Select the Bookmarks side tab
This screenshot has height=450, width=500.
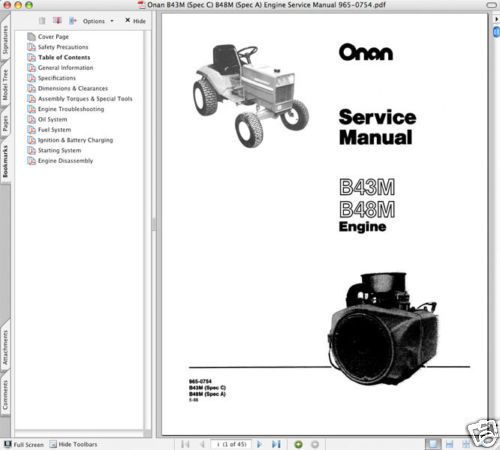pyautogui.click(x=5, y=161)
